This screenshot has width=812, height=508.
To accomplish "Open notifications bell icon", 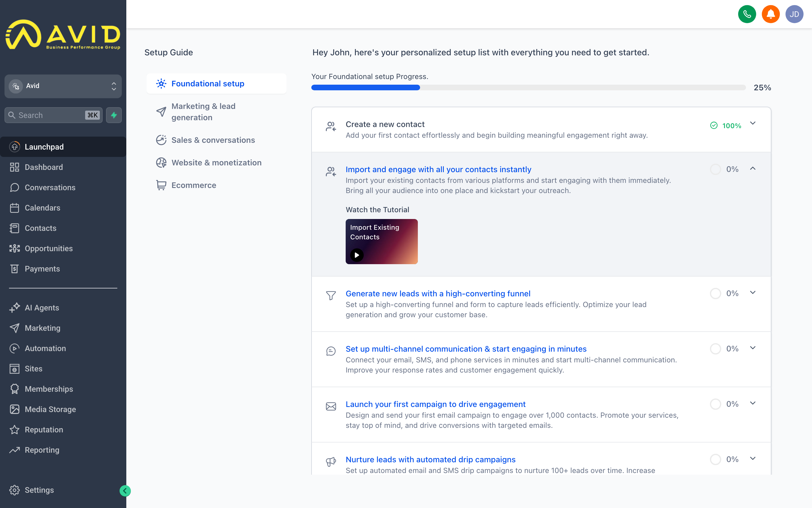I will pos(771,14).
